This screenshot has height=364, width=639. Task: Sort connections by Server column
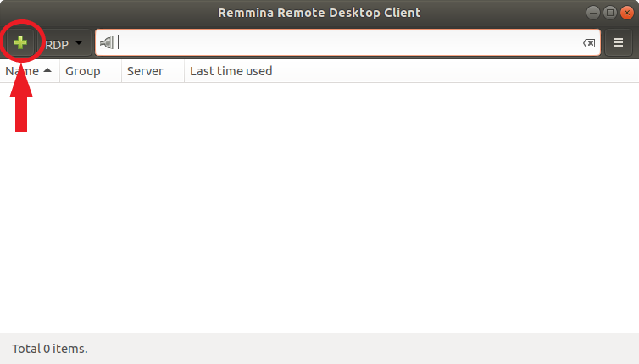(153, 71)
